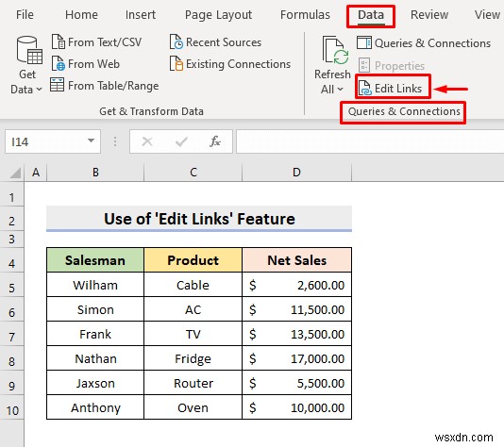Select the 10,000.00 net sales cell
The height and width of the screenshot is (447, 504).
click(297, 407)
